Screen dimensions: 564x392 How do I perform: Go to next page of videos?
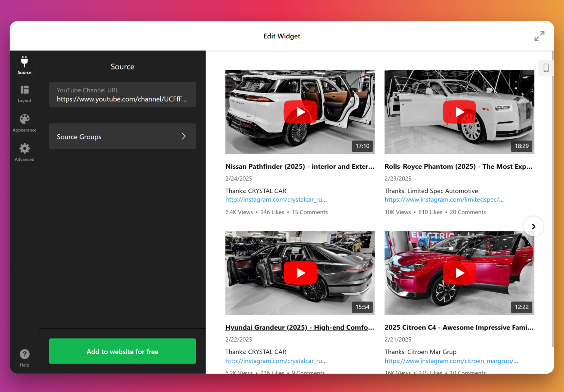click(x=533, y=226)
